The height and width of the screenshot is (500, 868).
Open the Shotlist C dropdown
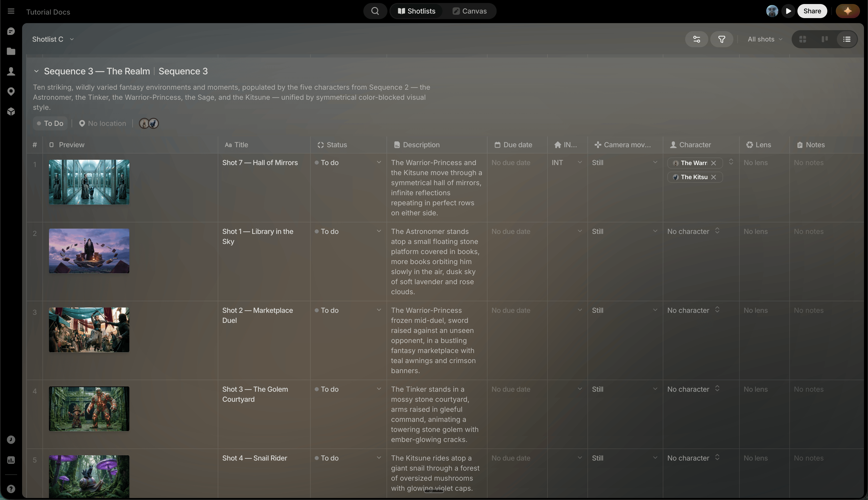coord(53,39)
